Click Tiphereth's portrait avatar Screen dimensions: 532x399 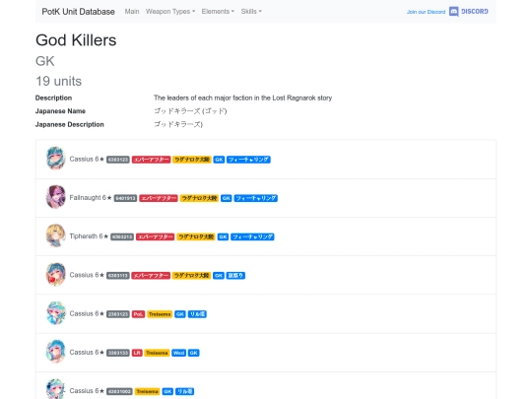tap(55, 235)
